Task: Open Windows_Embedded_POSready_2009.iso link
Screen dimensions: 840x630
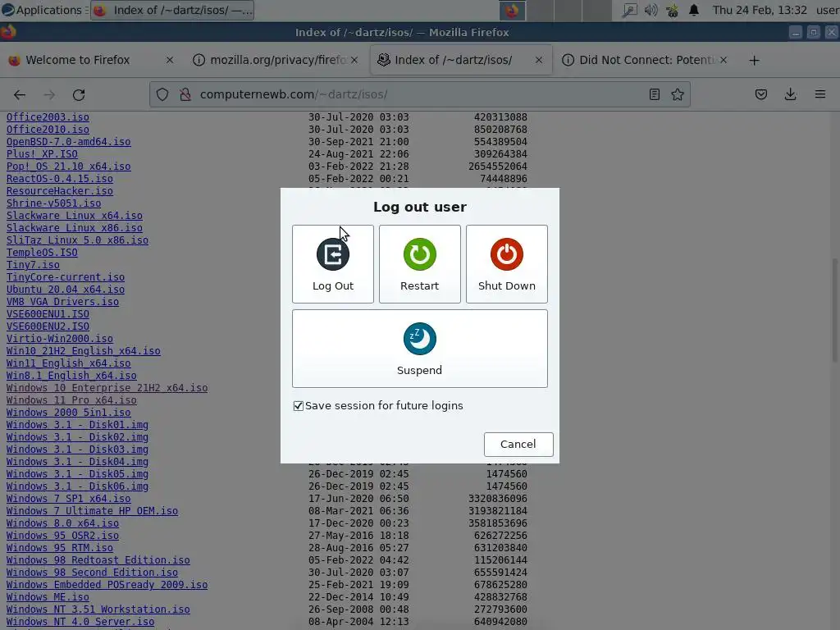Action: pos(107,586)
